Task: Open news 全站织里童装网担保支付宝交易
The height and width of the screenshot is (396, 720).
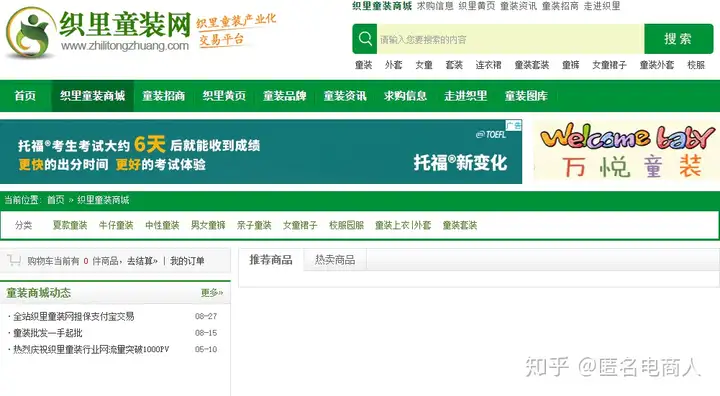Action: 73,316
